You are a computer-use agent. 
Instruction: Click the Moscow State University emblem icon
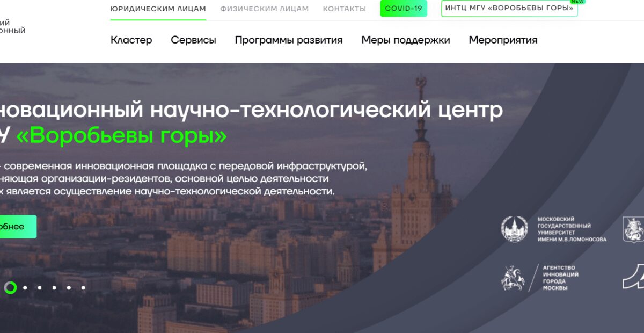click(x=514, y=229)
